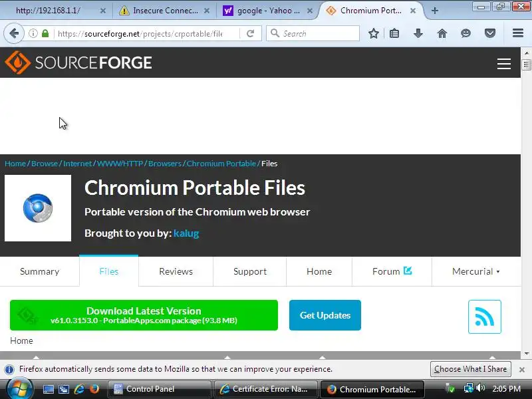Follow the Internet breadcrumb link
The width and height of the screenshot is (532, 399).
[x=77, y=164]
